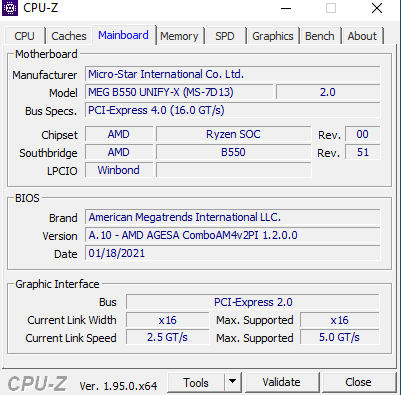Click max supported speed 5.0 GT/s
Image resolution: width=401 pixels, height=395 pixels.
click(340, 338)
